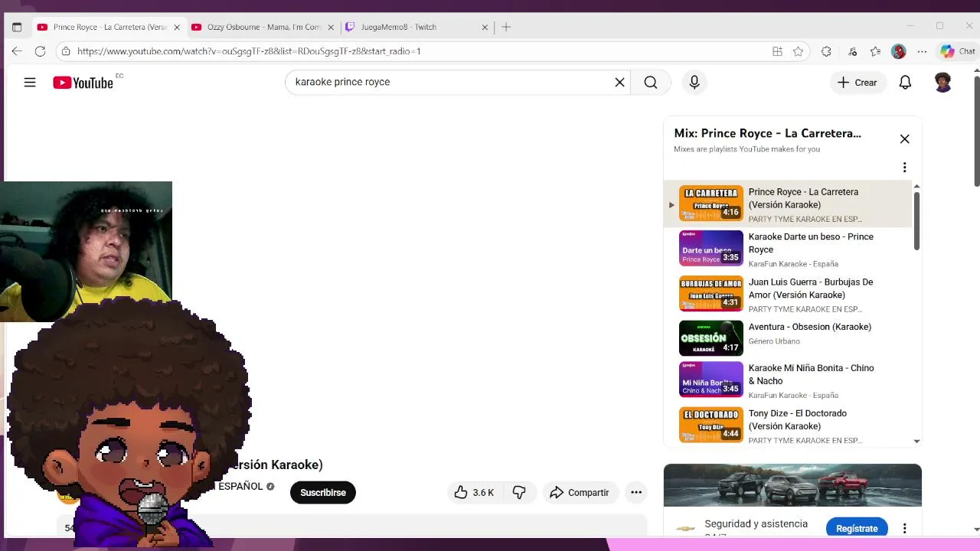
Task: Submit search with magnifier button
Action: (651, 82)
